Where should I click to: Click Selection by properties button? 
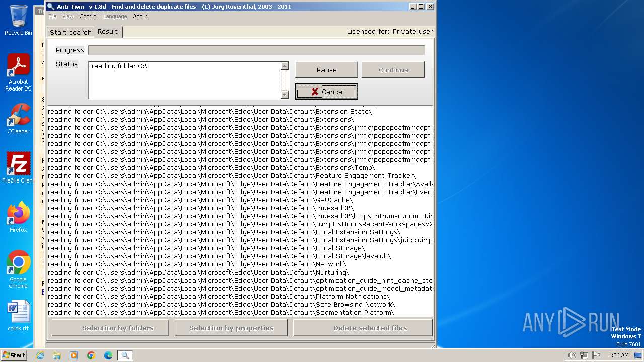click(231, 328)
